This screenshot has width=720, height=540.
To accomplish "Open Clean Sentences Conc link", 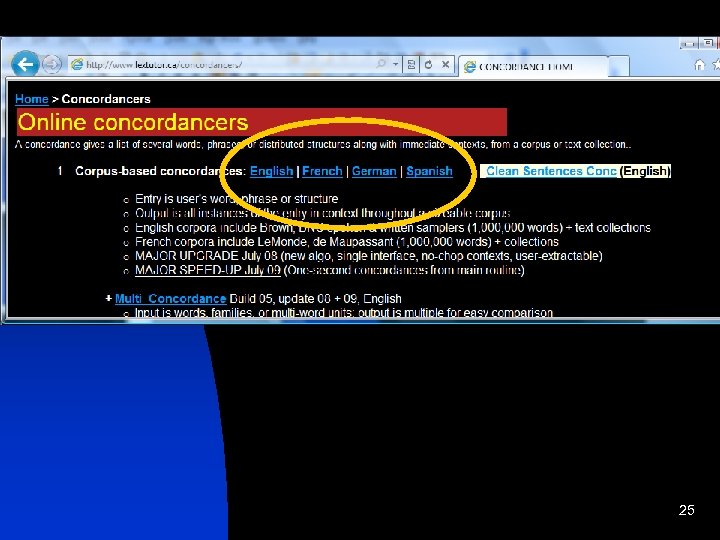I will (551, 171).
